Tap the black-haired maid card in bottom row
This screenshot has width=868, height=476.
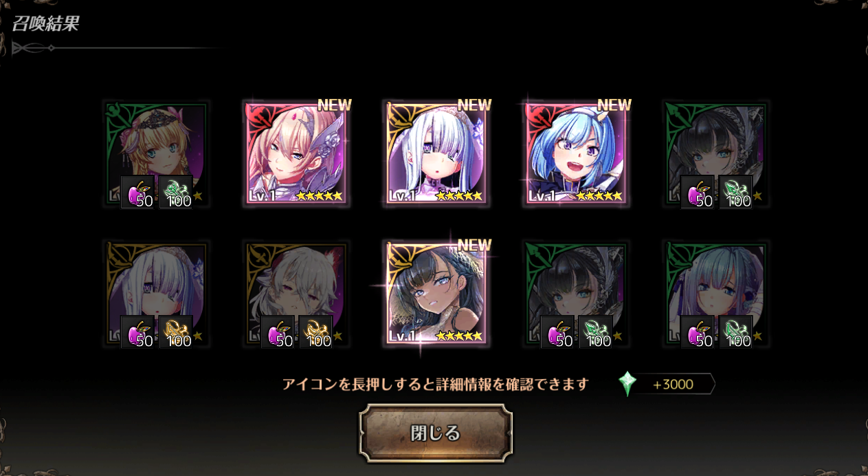pyautogui.click(x=576, y=294)
